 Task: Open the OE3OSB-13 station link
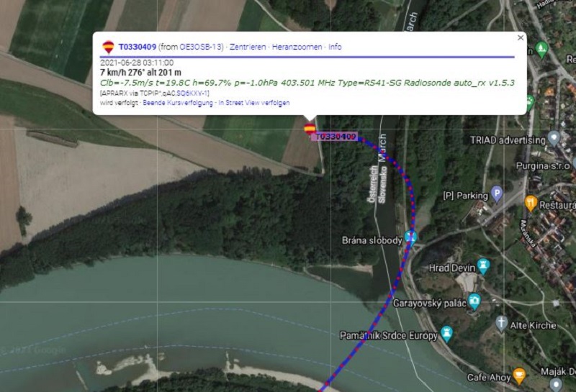(x=200, y=47)
